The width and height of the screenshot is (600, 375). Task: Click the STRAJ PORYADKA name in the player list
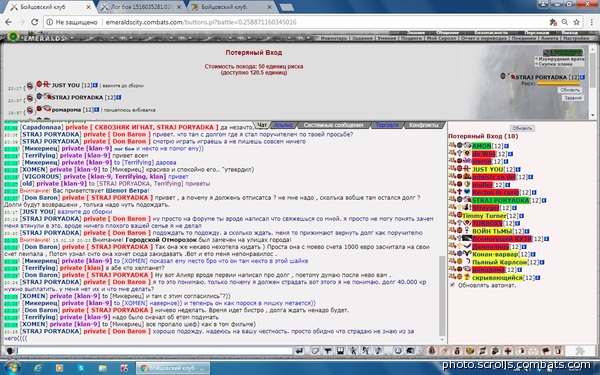[501, 200]
